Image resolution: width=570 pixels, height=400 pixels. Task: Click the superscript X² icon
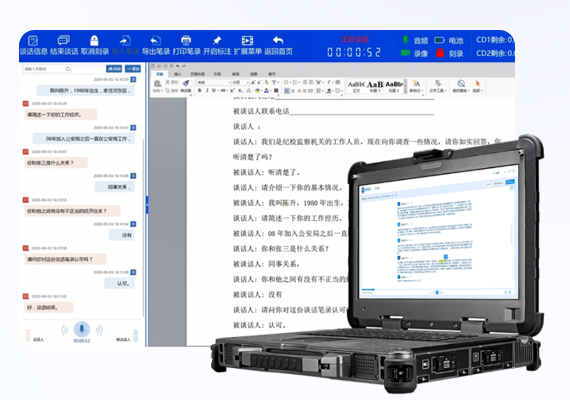click(232, 91)
